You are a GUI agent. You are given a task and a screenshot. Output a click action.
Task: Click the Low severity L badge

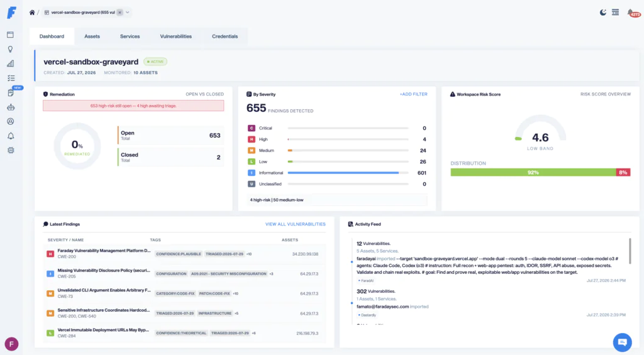pyautogui.click(x=252, y=161)
